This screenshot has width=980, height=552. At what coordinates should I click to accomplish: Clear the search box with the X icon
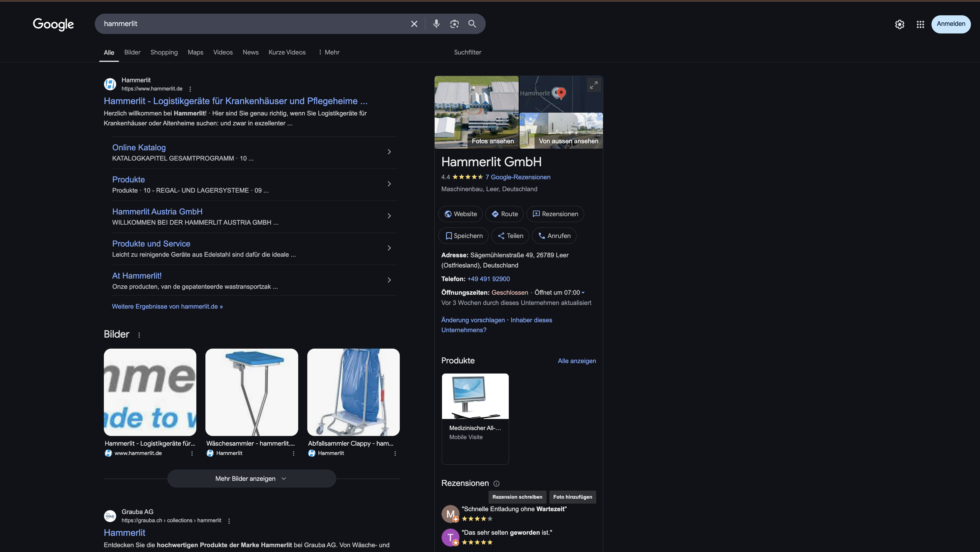click(414, 24)
